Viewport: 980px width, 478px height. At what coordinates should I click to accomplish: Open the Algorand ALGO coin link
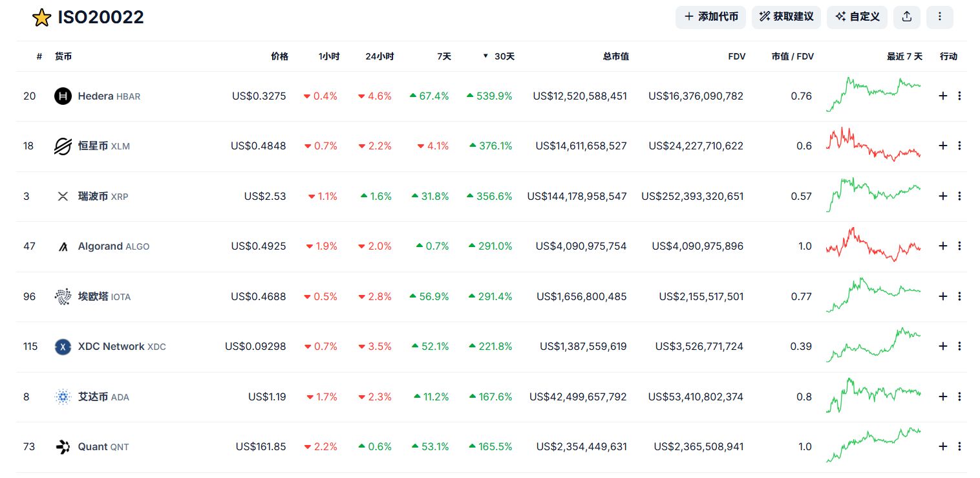coord(114,246)
